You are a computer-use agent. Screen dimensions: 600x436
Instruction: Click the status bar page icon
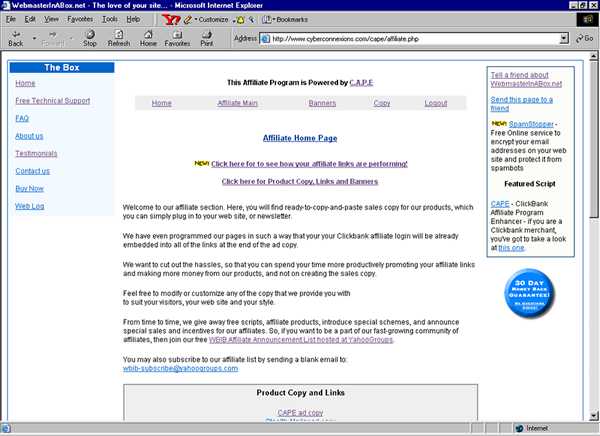[x=5, y=428]
